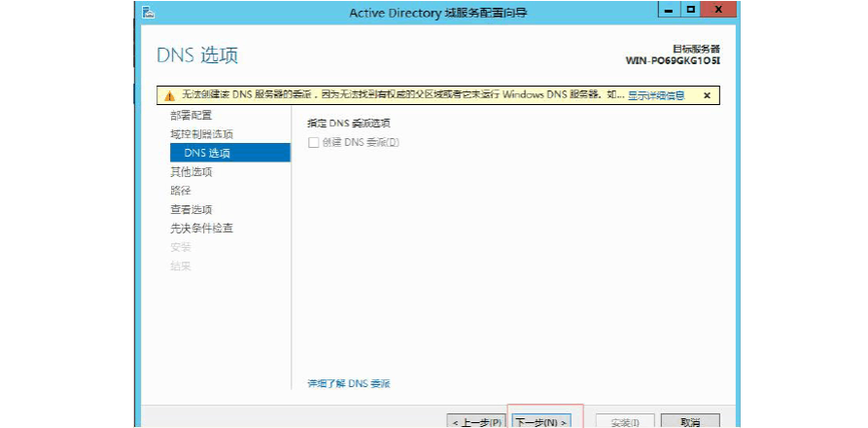Image resolution: width=868 pixels, height=428 pixels.
Task: Close the Active Directory wizard window
Action: click(718, 10)
